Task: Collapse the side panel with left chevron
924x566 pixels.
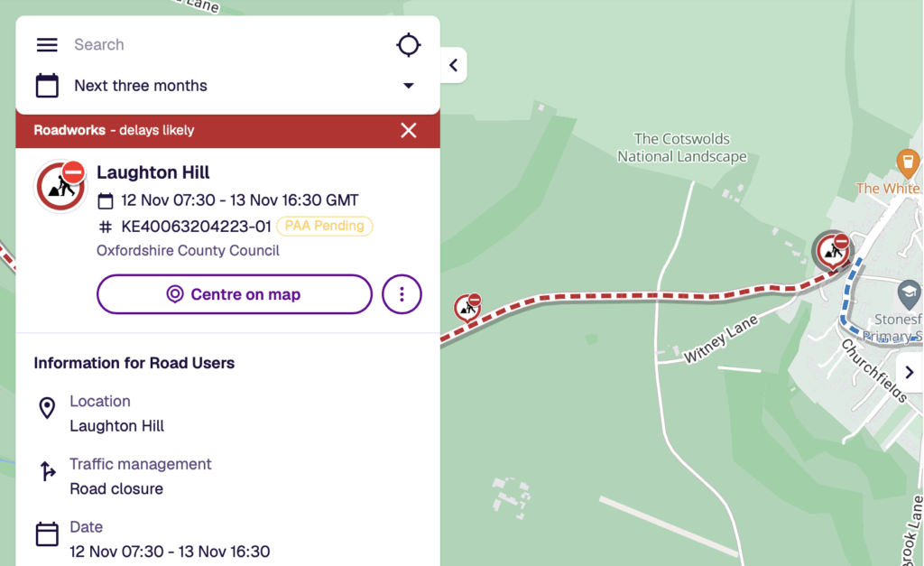Action: click(453, 65)
